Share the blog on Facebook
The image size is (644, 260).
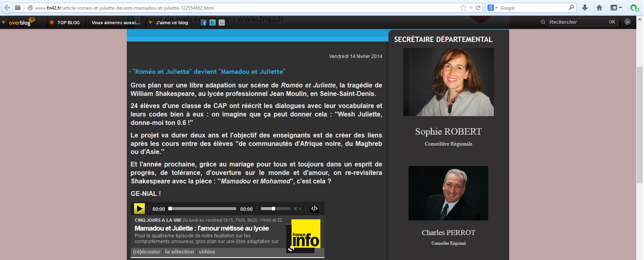204,23
